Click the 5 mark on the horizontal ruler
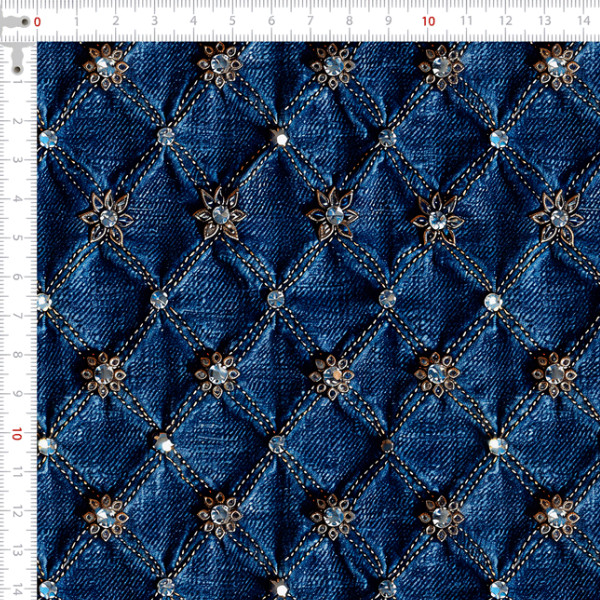Viewport: 600px width, 600px height. pyautogui.click(x=232, y=21)
